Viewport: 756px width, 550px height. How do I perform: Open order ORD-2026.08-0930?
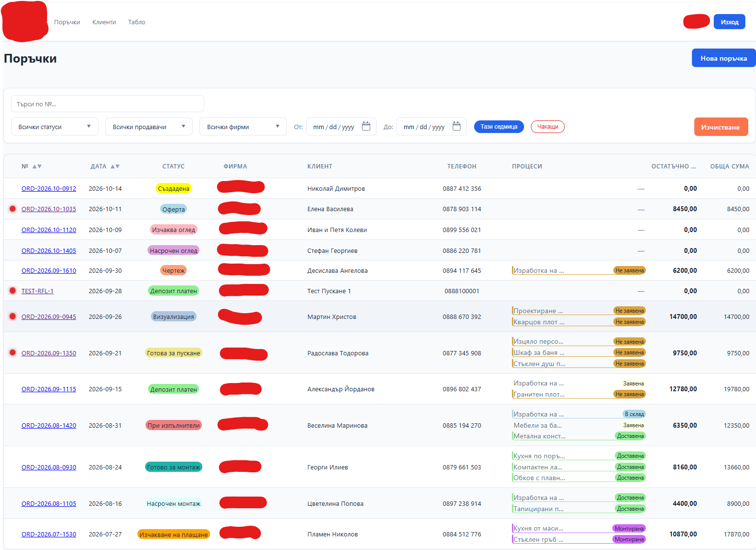coord(49,467)
